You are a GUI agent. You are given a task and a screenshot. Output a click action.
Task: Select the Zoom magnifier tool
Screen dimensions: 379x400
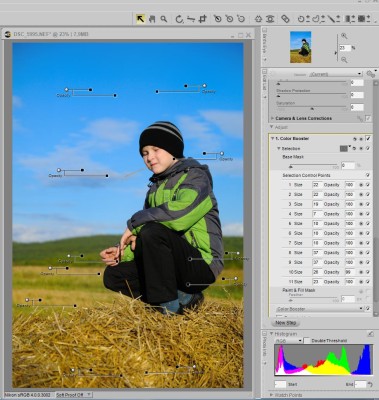tap(164, 19)
